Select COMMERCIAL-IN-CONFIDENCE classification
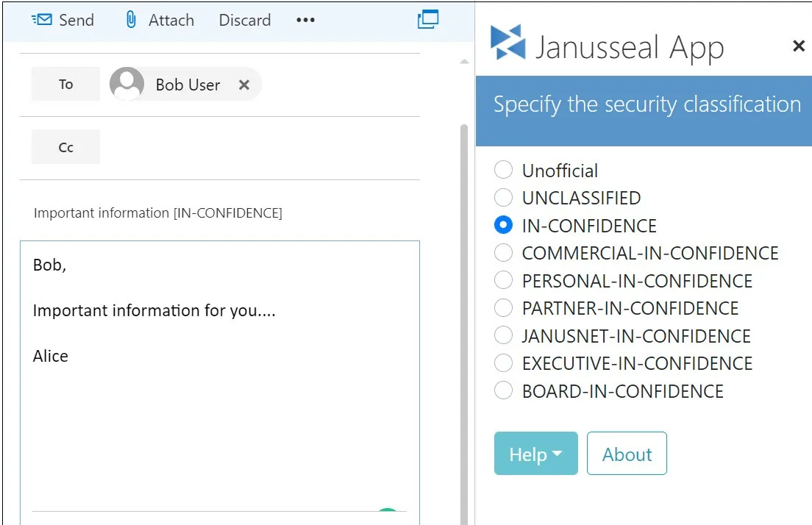The height and width of the screenshot is (525, 812). [503, 253]
